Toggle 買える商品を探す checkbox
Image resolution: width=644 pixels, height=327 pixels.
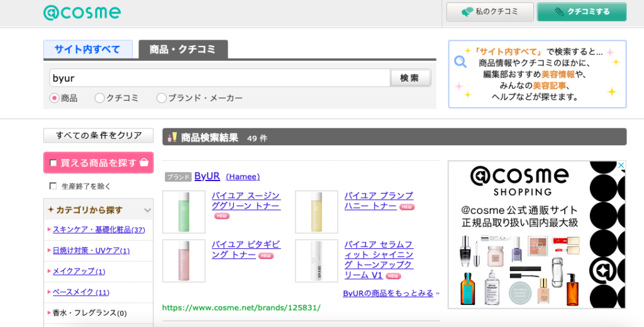53,163
